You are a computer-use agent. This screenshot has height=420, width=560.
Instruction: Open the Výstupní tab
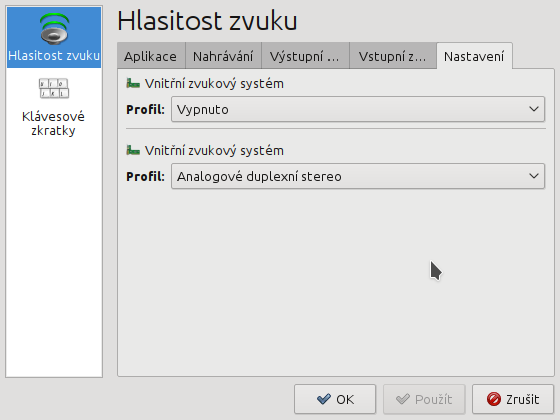click(305, 56)
